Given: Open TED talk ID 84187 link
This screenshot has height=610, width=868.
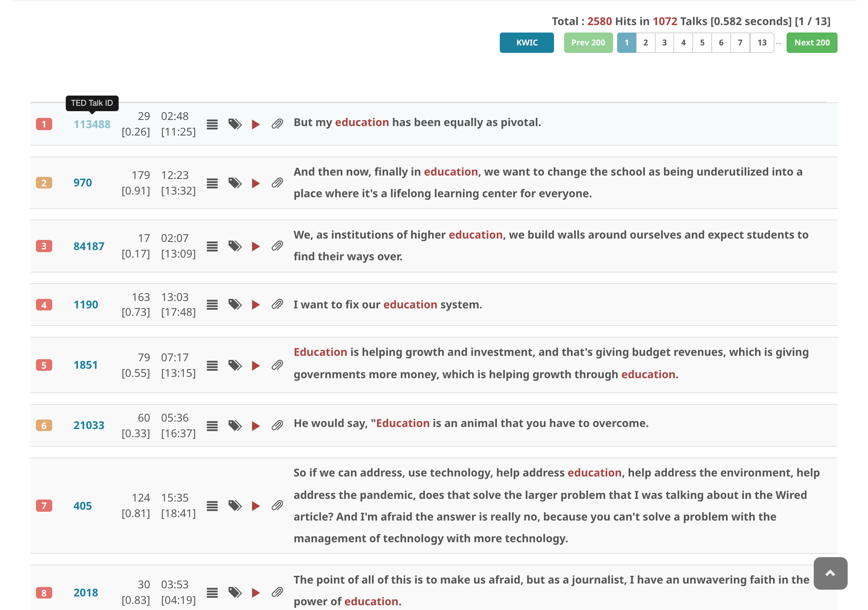Looking at the screenshot, I should 89,246.
